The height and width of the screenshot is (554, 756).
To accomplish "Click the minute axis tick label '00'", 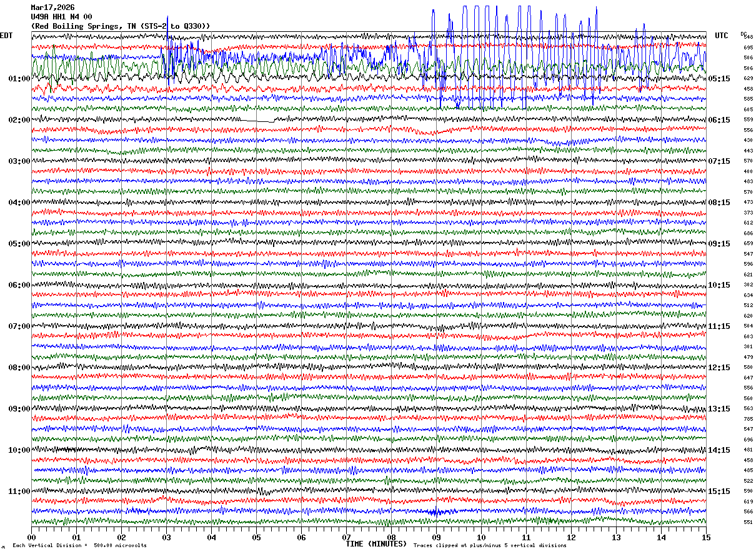I will (31, 537).
